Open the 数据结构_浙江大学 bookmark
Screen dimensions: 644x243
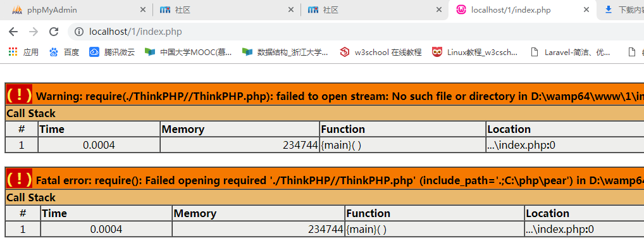point(285,52)
